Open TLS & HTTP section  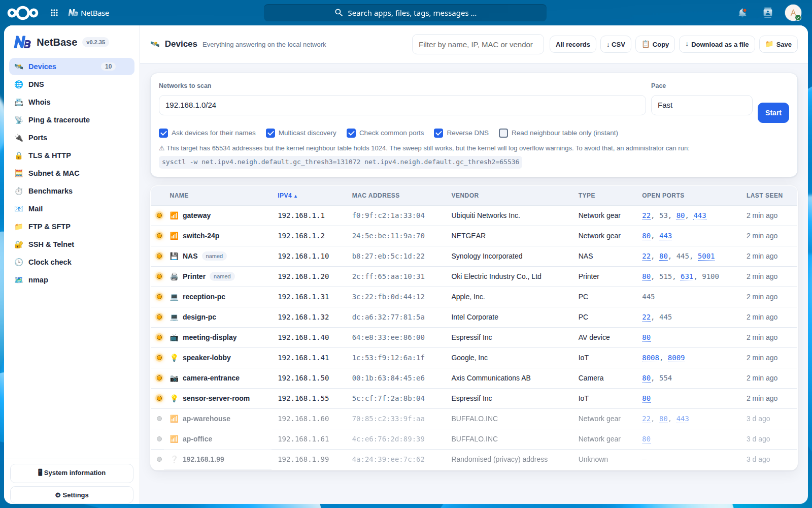(x=72, y=155)
